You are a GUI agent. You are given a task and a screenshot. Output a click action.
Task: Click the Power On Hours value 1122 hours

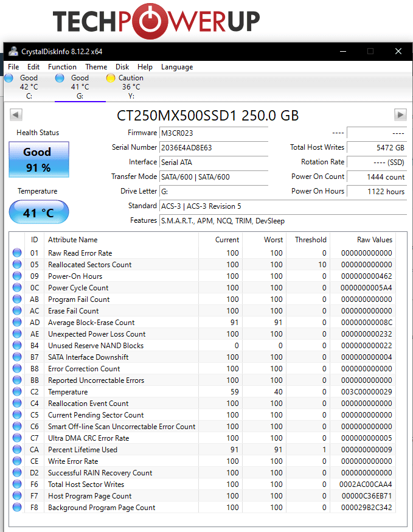click(377, 191)
